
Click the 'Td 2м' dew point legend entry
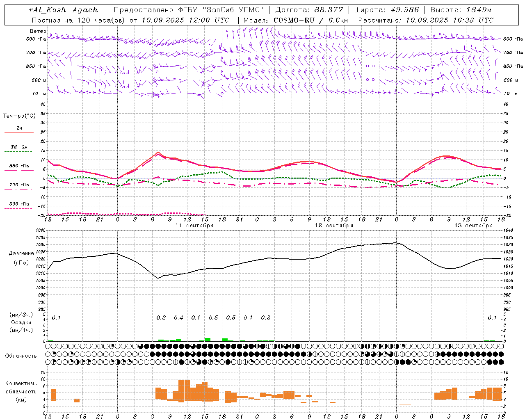click(x=19, y=147)
